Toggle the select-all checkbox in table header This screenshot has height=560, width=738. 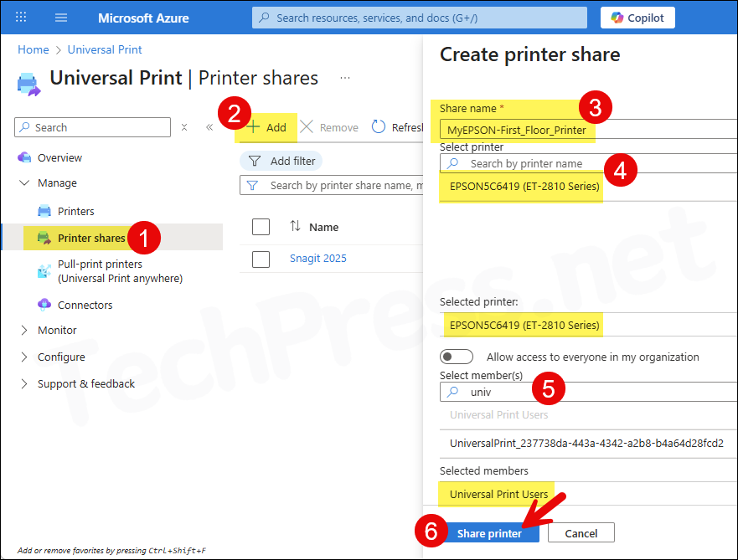pos(261,227)
